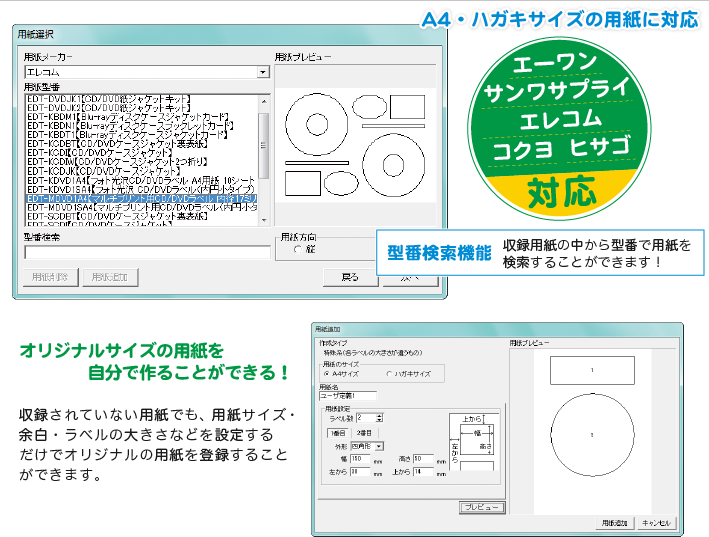Click the paper layout preview in 用紙選択
Viewport: 709px width, 537px height.
coord(356,145)
